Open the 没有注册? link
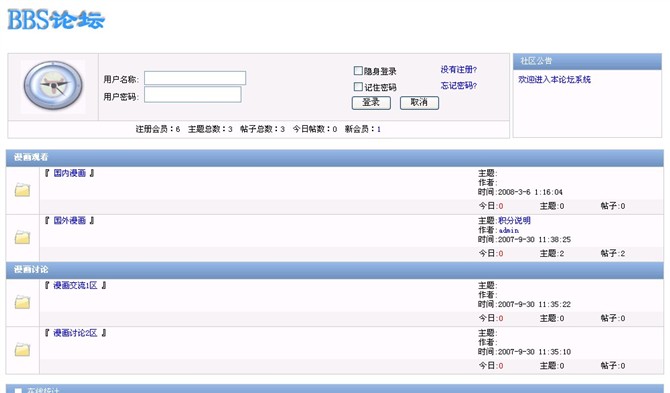The height and width of the screenshot is (393, 670). click(458, 70)
